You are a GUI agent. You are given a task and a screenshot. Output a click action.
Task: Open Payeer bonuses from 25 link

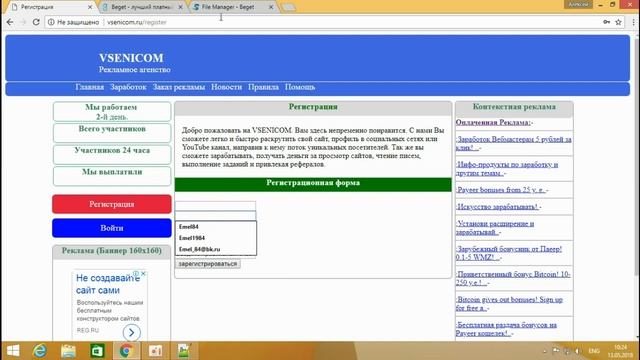(x=501, y=190)
